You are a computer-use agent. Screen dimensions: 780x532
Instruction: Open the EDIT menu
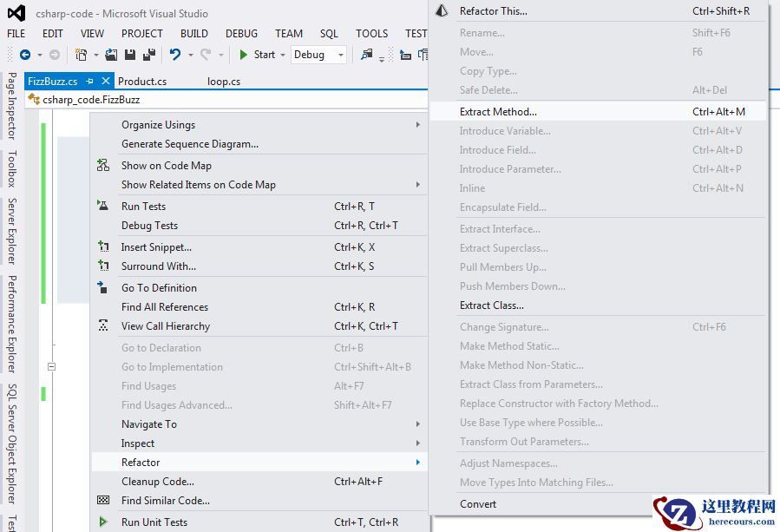pyautogui.click(x=52, y=33)
